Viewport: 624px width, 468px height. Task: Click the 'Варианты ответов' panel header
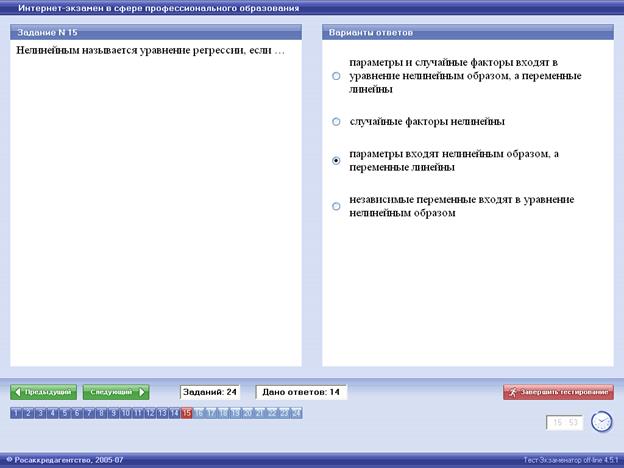[x=468, y=32]
